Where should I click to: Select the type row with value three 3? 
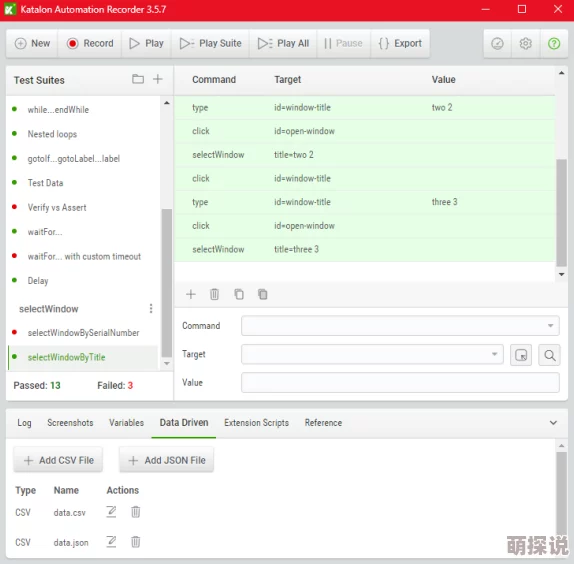365,202
